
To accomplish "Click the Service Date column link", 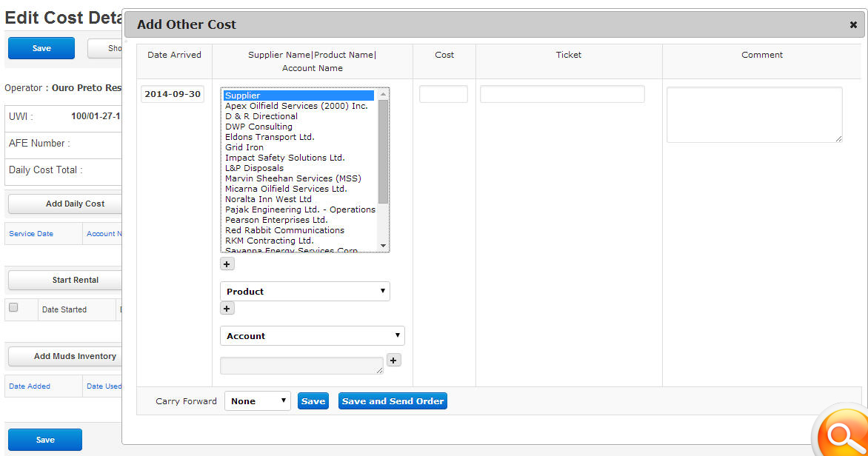I will coord(31,233).
